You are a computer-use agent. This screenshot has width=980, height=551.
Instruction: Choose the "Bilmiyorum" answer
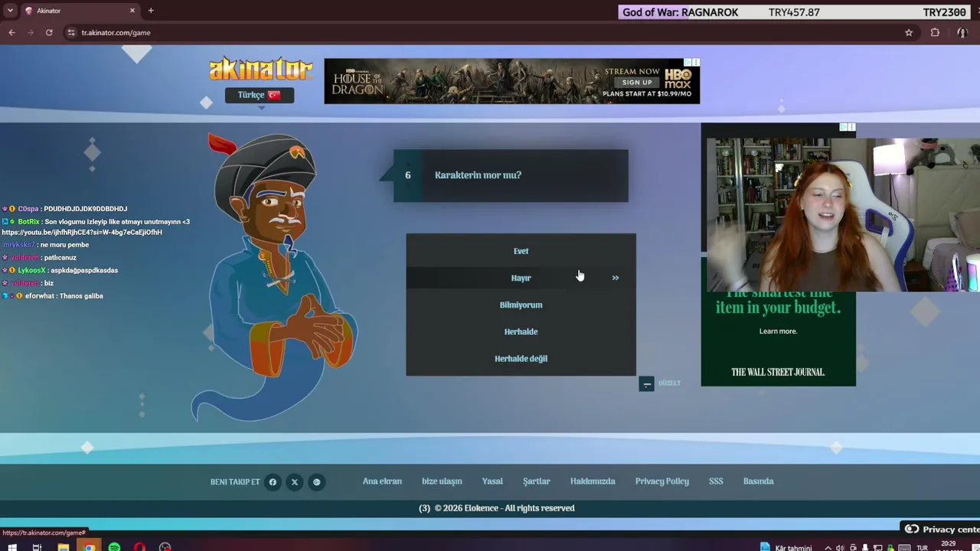(x=521, y=305)
